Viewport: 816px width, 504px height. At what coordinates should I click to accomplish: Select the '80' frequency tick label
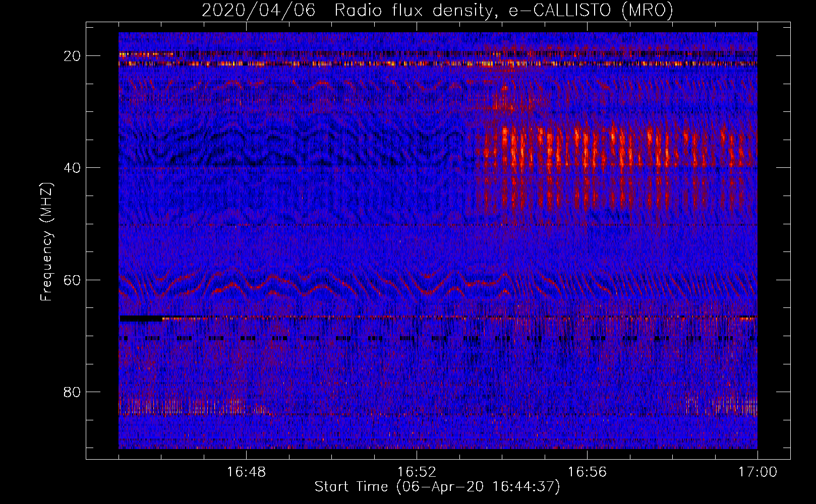(x=72, y=392)
